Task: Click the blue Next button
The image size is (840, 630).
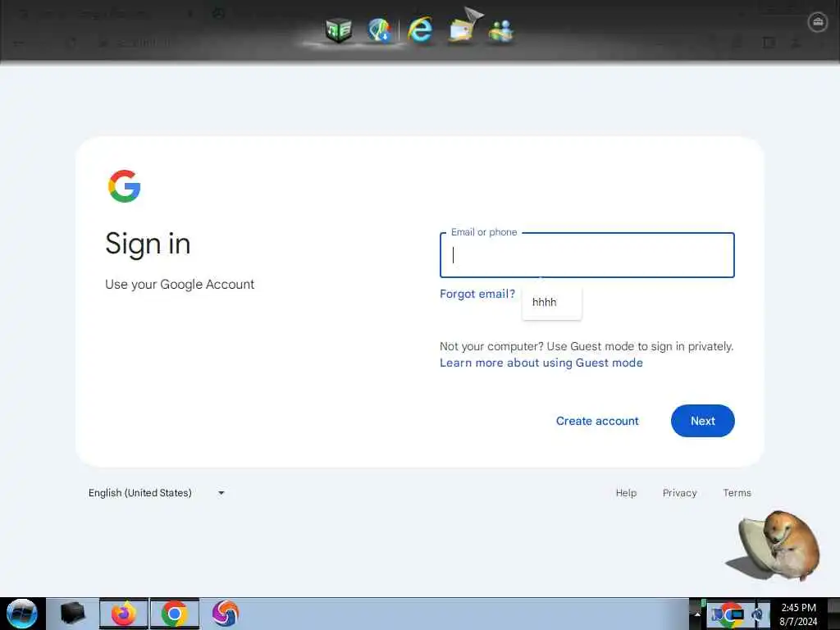Action: (x=702, y=421)
